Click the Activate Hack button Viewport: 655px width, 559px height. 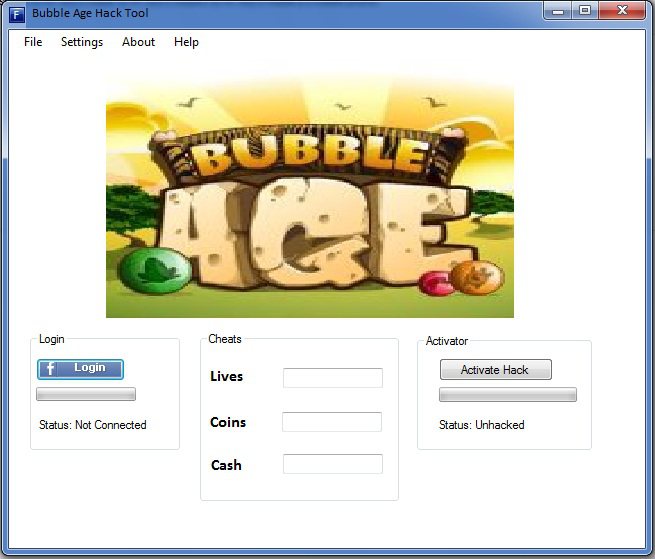pos(495,370)
